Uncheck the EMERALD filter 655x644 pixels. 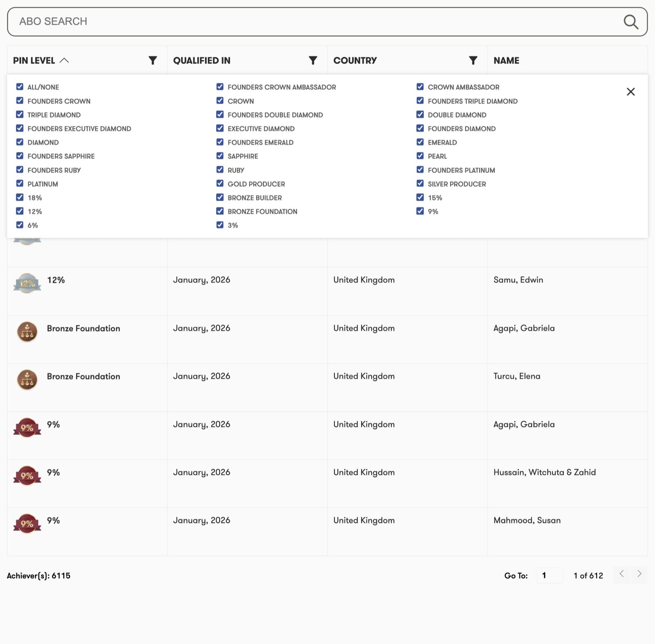coord(420,142)
